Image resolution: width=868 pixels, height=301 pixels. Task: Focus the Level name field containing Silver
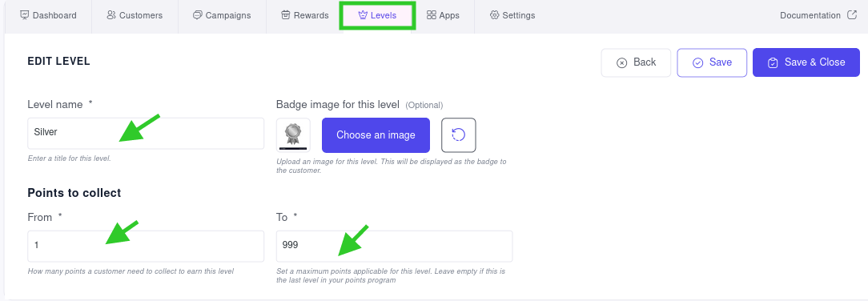(x=147, y=133)
